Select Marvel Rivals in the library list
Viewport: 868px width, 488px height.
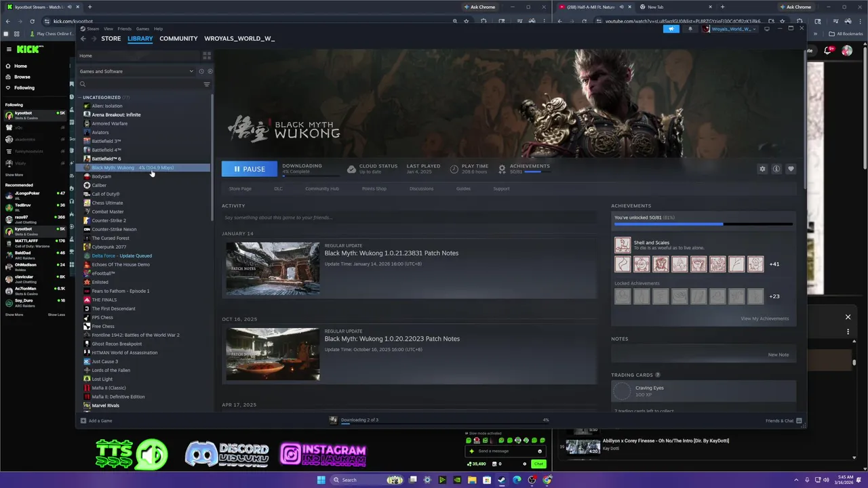(x=105, y=405)
